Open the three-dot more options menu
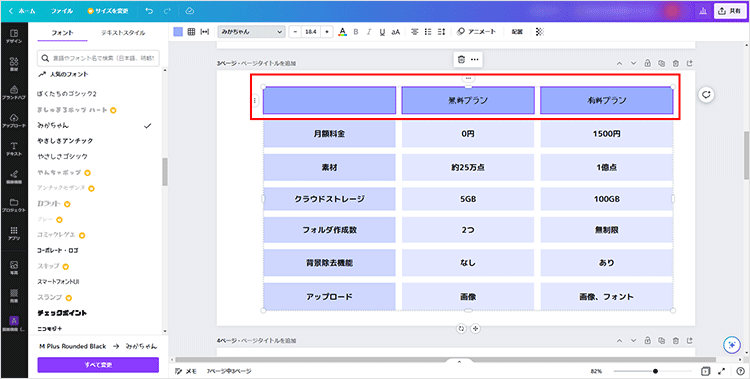This screenshot has width=750, height=379. tap(474, 59)
